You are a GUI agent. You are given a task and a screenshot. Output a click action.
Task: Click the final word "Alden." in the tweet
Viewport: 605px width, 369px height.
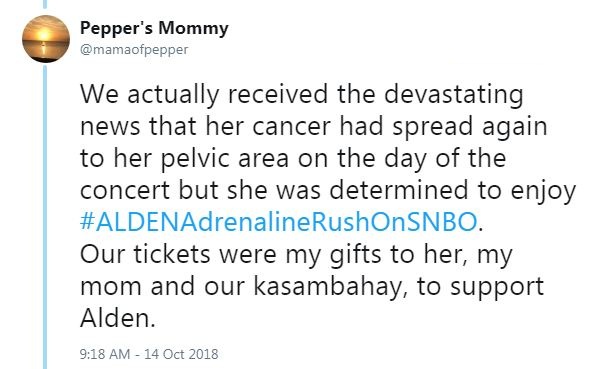coord(118,318)
